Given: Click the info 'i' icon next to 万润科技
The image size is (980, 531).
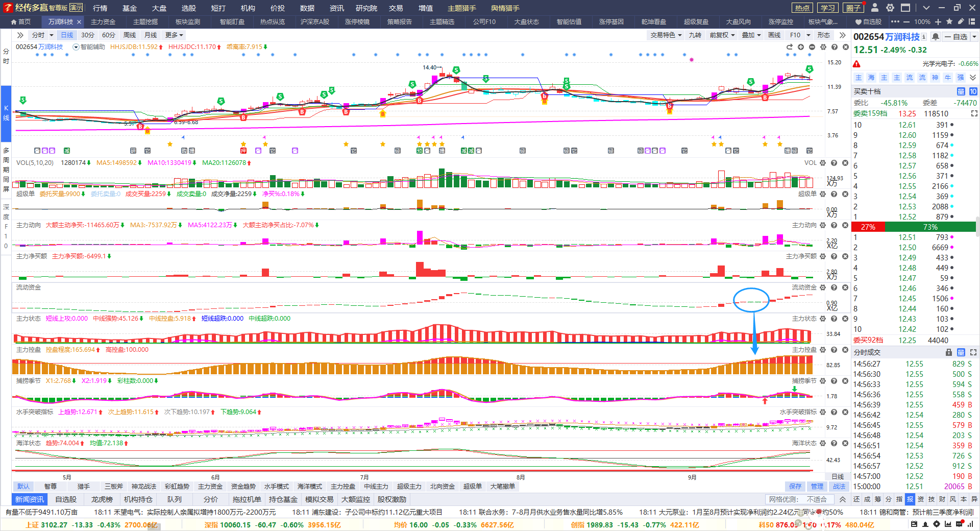Looking at the screenshot, I should click(x=924, y=37).
